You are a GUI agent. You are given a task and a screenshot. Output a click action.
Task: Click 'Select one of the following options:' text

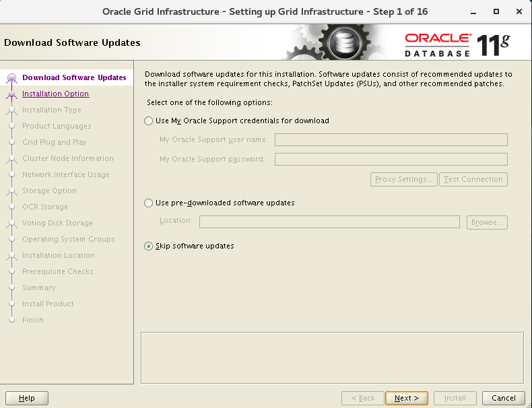(209, 102)
